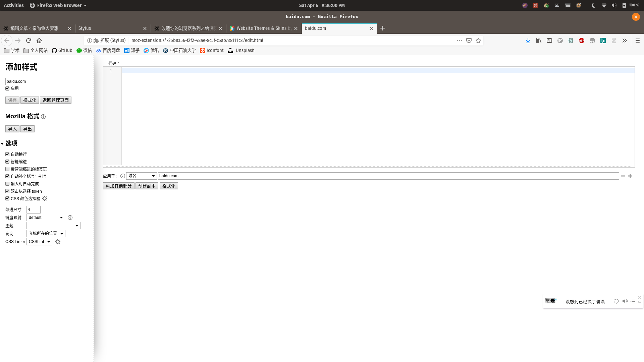Viewport: 644px width, 362px height.
Task: Open Adblock Plus toolbar icon
Action: (582, 41)
